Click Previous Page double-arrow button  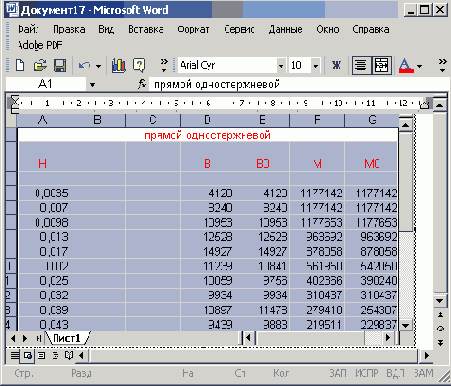tap(440, 314)
